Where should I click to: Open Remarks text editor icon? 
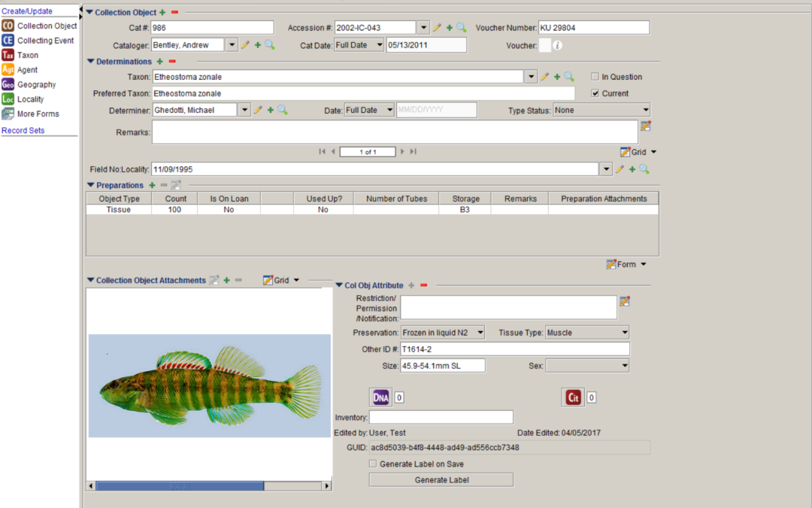pos(645,126)
